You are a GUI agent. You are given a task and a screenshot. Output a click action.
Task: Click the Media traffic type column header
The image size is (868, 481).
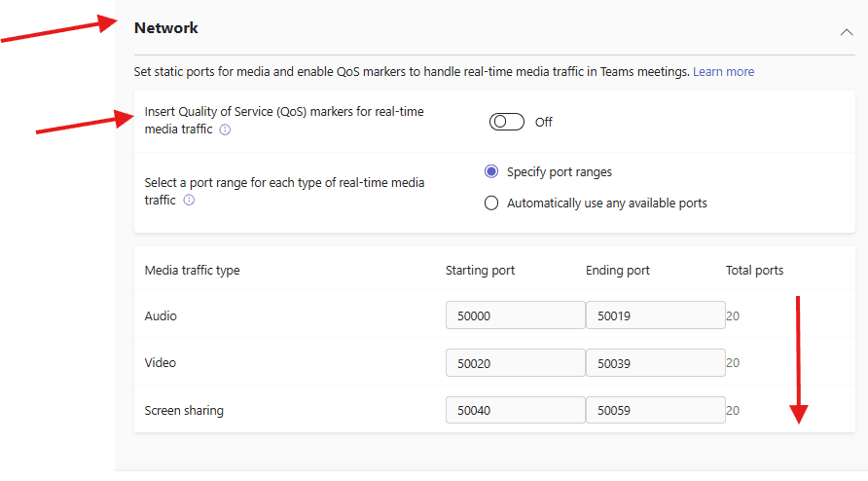(x=192, y=271)
